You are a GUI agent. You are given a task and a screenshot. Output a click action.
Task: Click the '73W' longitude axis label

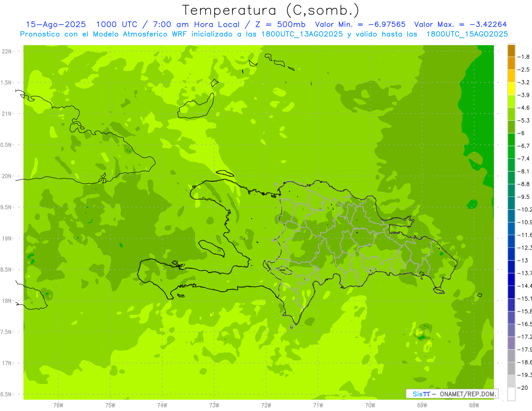[x=214, y=405]
